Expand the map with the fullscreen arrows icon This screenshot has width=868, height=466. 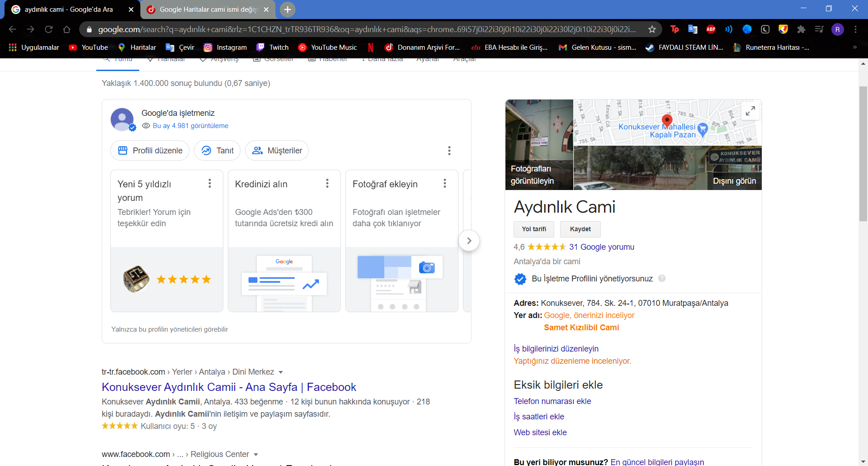click(x=750, y=111)
